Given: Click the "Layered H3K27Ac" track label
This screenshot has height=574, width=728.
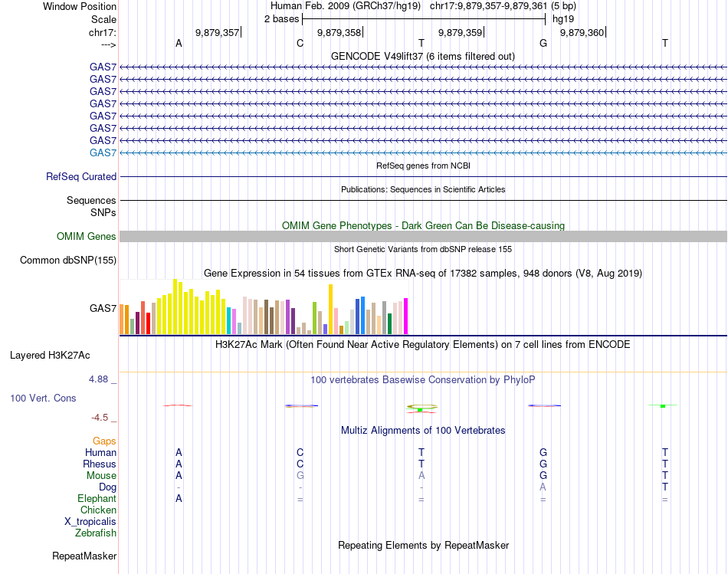Looking at the screenshot, I should pos(50,356).
